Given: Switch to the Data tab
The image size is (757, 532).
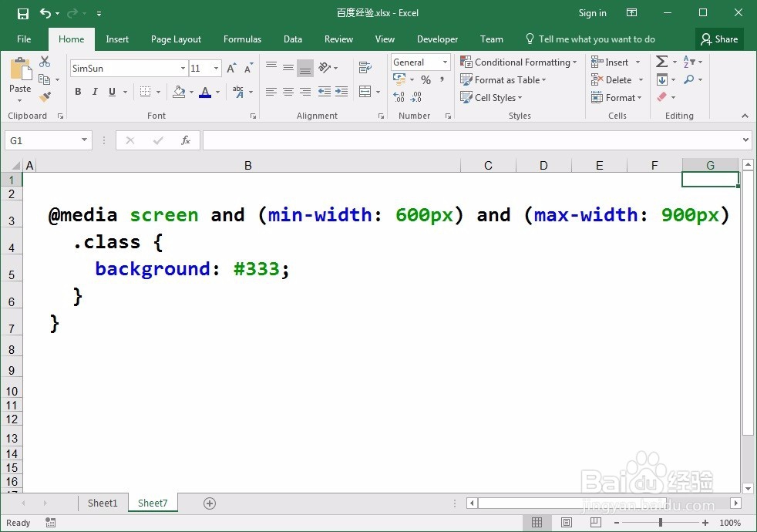Looking at the screenshot, I should [x=293, y=39].
